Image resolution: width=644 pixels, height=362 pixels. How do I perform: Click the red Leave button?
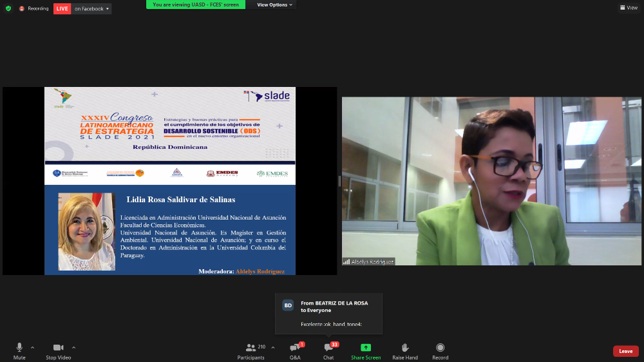point(625,351)
